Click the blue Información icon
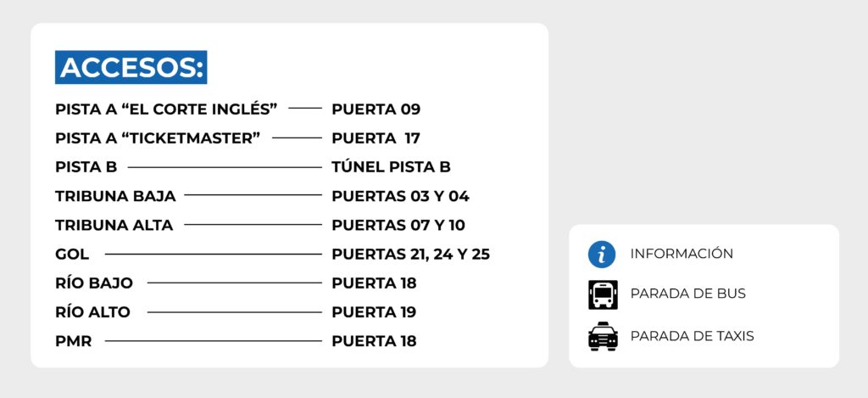 point(602,255)
